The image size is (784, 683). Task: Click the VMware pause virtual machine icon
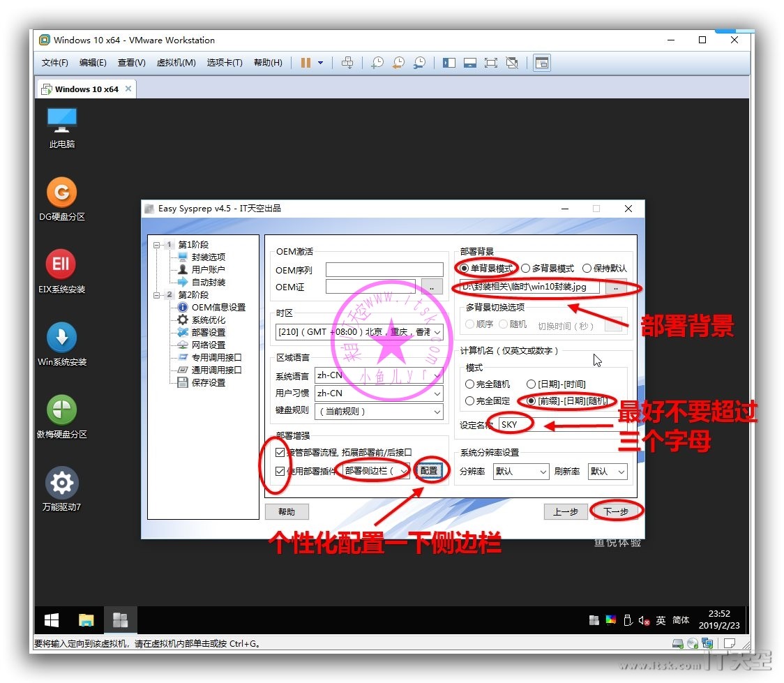pos(306,63)
